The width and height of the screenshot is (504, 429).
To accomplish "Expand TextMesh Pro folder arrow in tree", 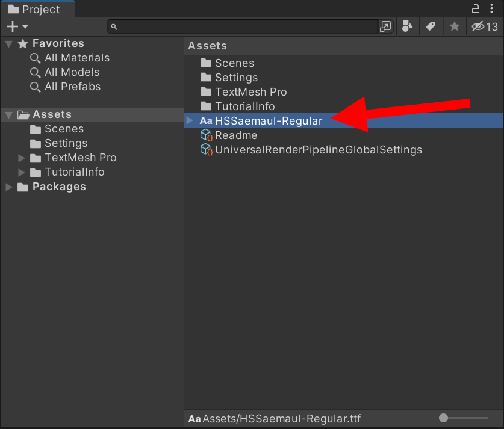I will point(22,158).
